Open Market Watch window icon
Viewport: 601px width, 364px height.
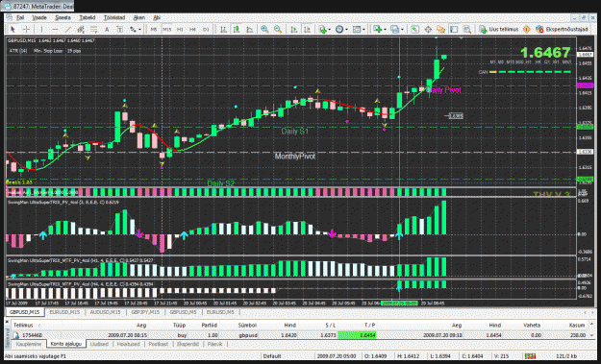(x=414, y=29)
